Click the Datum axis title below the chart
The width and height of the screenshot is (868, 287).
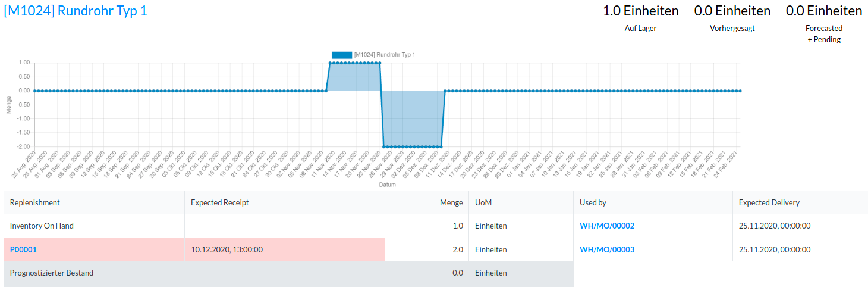pyautogui.click(x=387, y=185)
